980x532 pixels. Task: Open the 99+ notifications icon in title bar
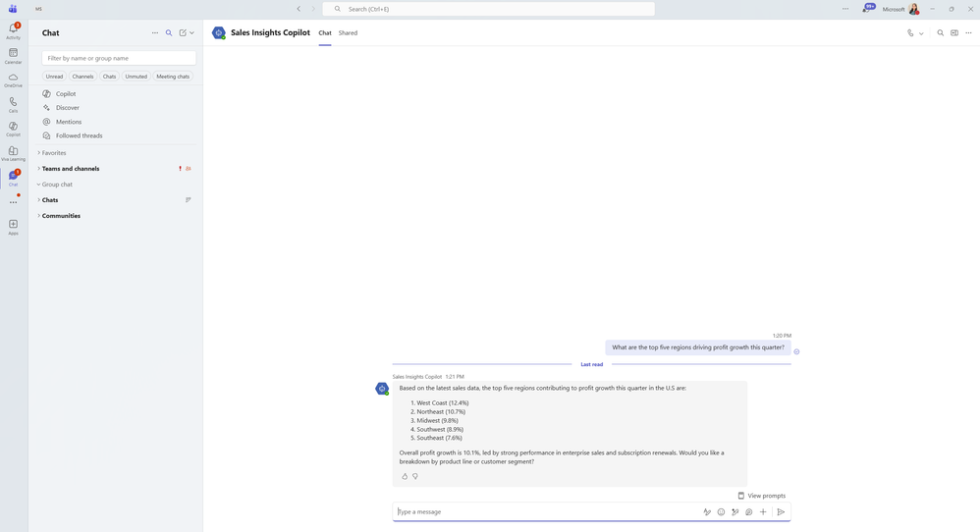[867, 8]
